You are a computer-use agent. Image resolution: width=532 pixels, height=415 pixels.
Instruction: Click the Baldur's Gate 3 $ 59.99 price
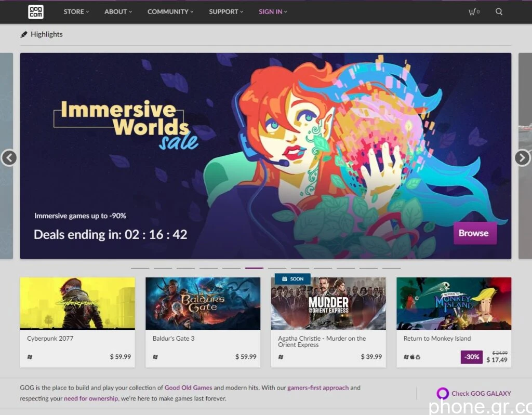(x=246, y=357)
